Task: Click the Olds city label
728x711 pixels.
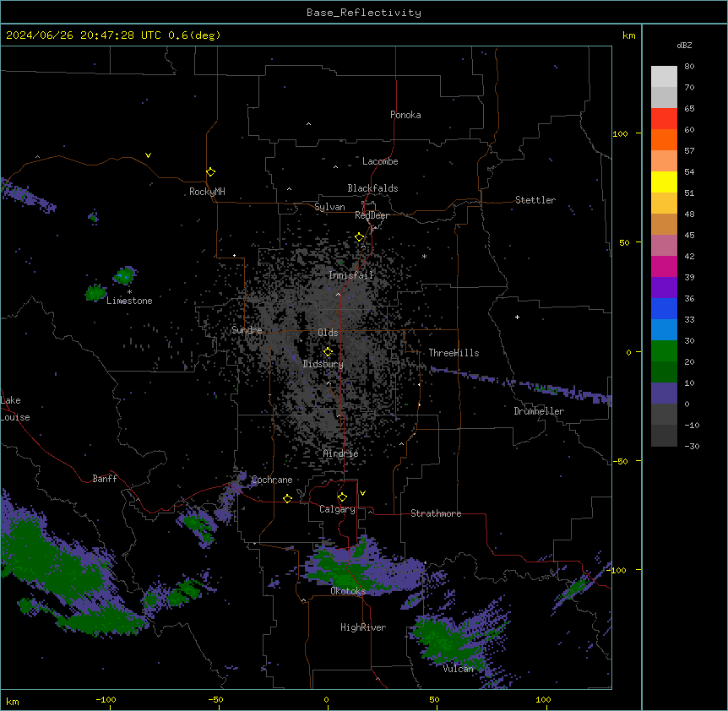Action: [328, 333]
